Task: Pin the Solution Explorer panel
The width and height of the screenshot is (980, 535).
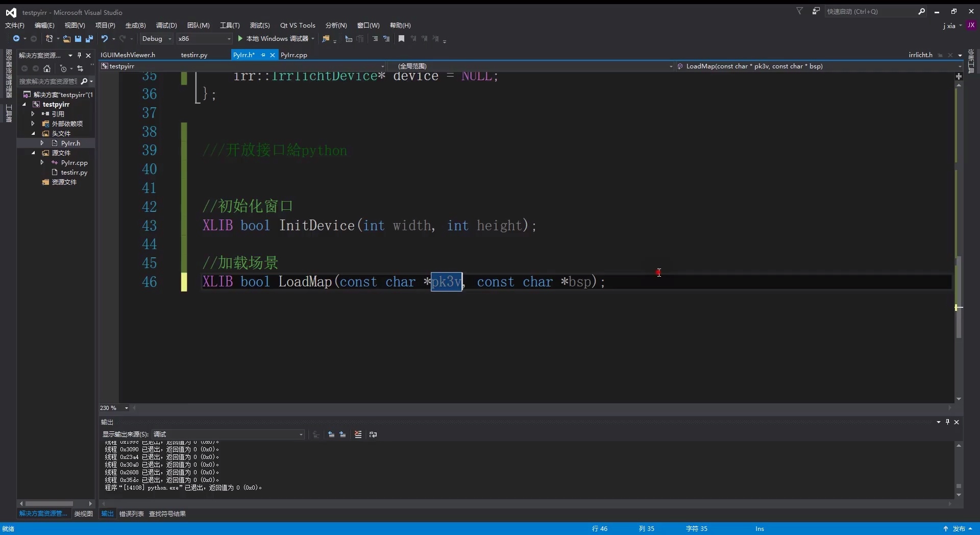Action: (79, 55)
